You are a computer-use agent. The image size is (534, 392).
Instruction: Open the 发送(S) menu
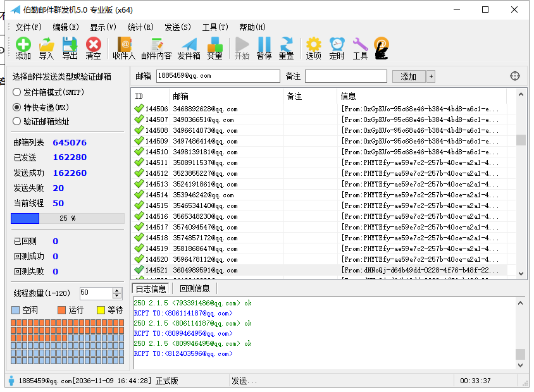point(177,27)
